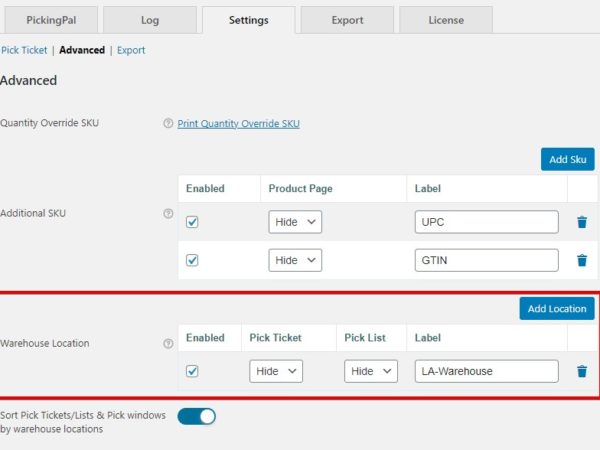Click help icon beside Warehouse Location
The height and width of the screenshot is (450, 600).
tap(168, 343)
